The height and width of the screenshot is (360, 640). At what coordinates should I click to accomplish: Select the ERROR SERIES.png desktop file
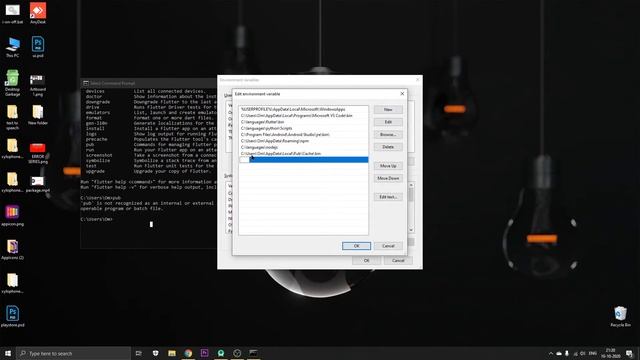(x=38, y=153)
